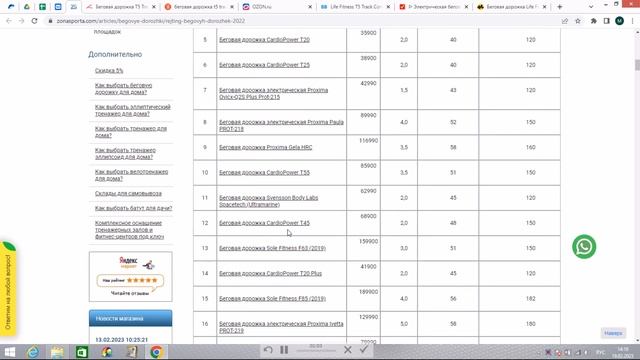
Task: Open Беговая дорожка CardioPower T20 link
Action: point(264,40)
